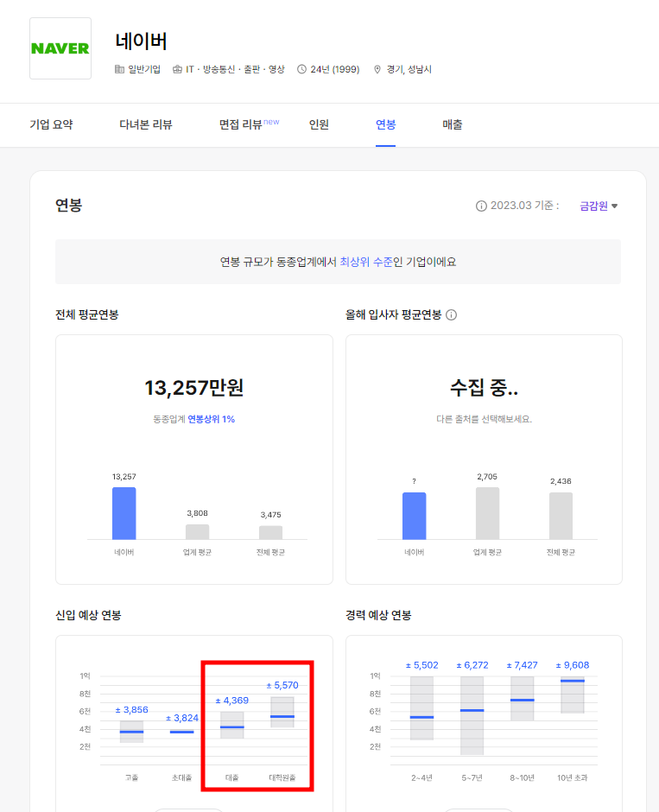Click the briefcase icon beside IT industry

point(177,69)
